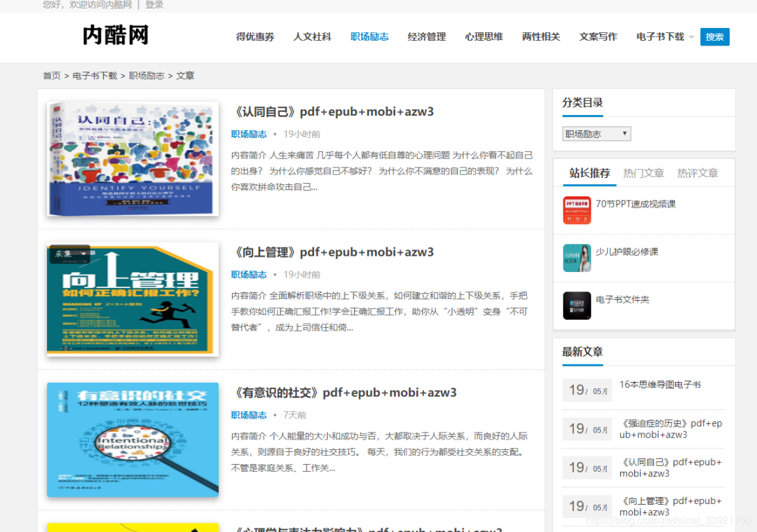Open 《认同自己》 in the 最新文章 list
This screenshot has width=757, height=532.
click(x=671, y=468)
